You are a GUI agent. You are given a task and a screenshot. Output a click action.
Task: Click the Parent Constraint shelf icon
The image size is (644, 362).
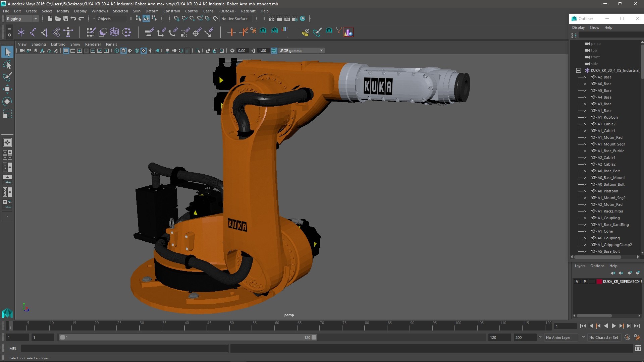pyautogui.click(x=149, y=32)
